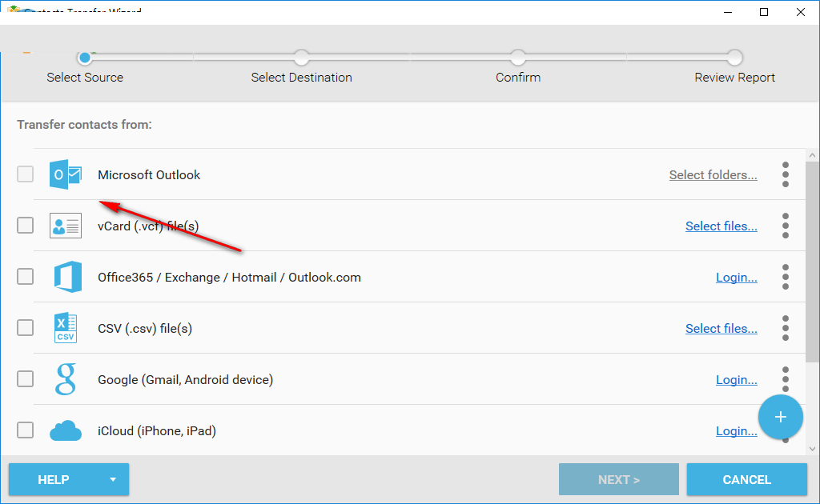The width and height of the screenshot is (820, 504).
Task: Open Select folders link for Outlook
Action: (x=713, y=175)
